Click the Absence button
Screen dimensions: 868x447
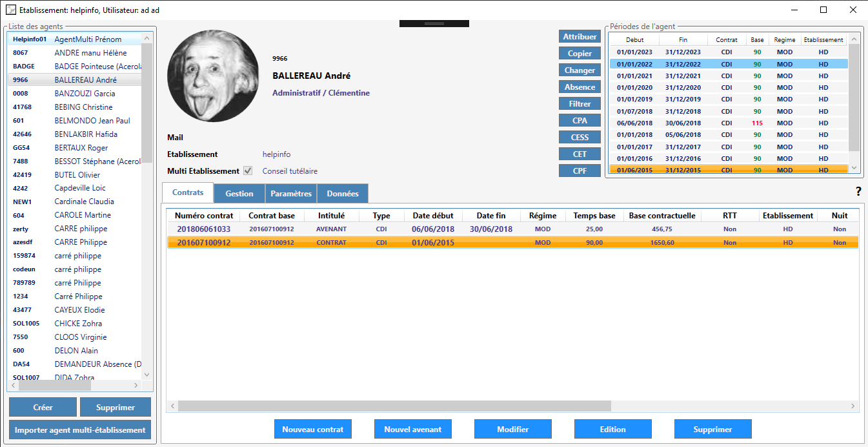point(580,87)
